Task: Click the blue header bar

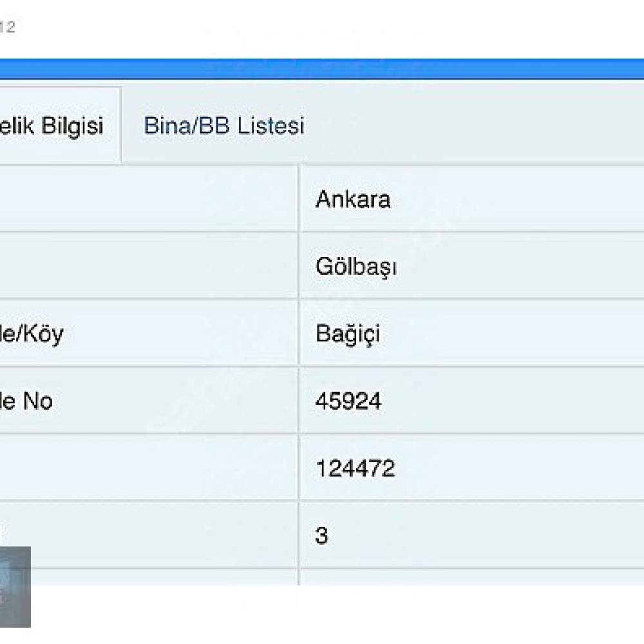Action: click(x=322, y=68)
